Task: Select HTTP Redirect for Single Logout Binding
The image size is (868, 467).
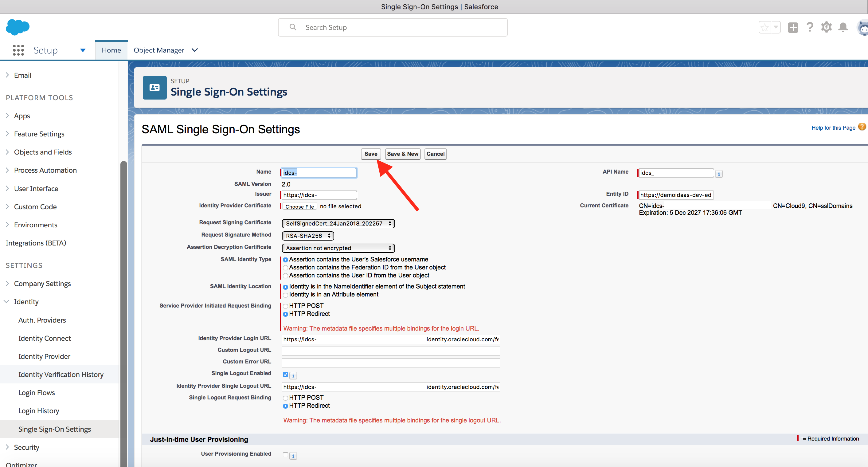Action: (x=285, y=406)
